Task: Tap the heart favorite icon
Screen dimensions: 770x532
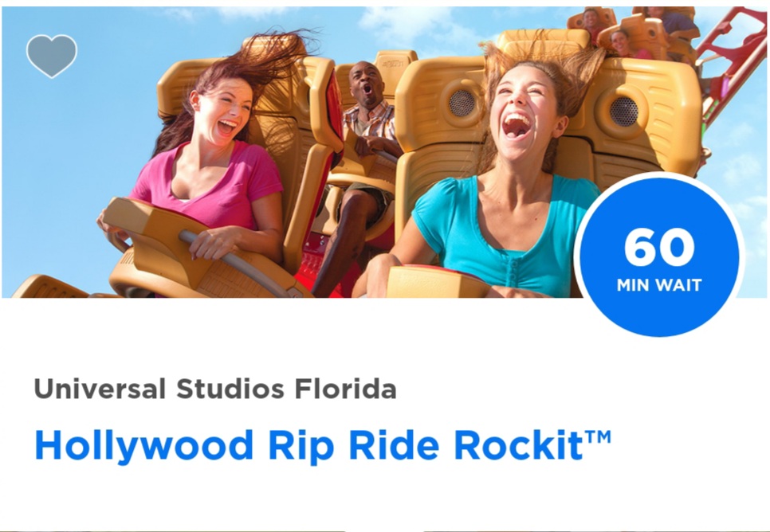Action: click(52, 57)
